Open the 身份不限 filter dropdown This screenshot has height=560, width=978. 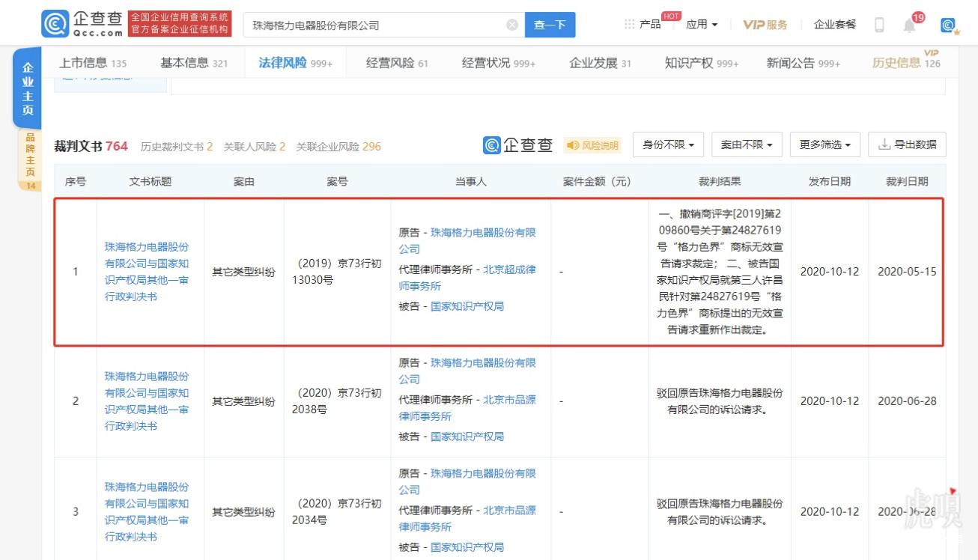point(668,144)
